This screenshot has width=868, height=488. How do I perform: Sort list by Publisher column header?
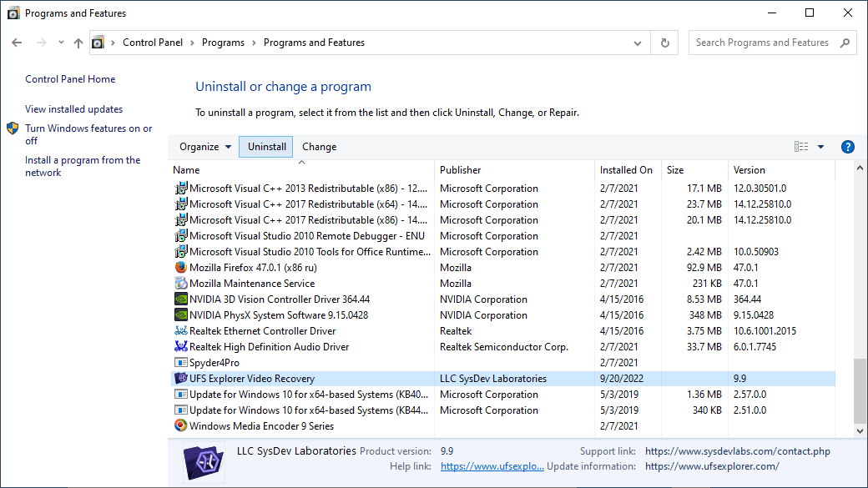[x=514, y=170]
